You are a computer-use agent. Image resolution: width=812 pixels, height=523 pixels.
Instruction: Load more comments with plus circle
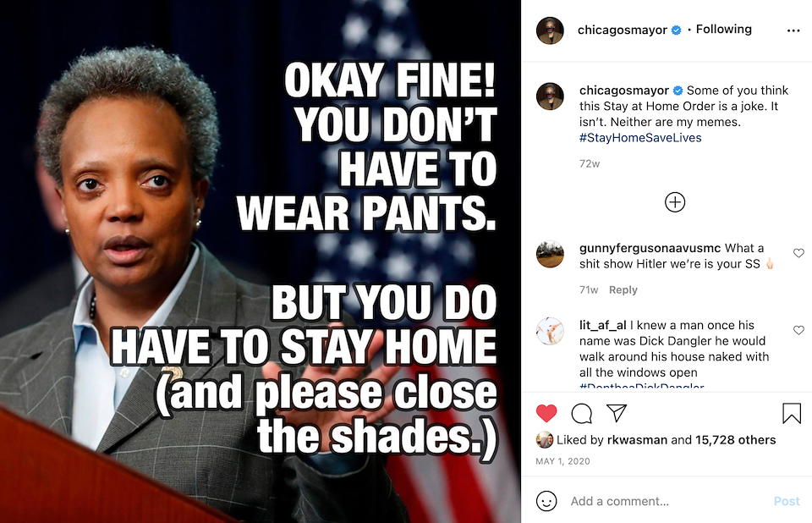click(x=675, y=202)
